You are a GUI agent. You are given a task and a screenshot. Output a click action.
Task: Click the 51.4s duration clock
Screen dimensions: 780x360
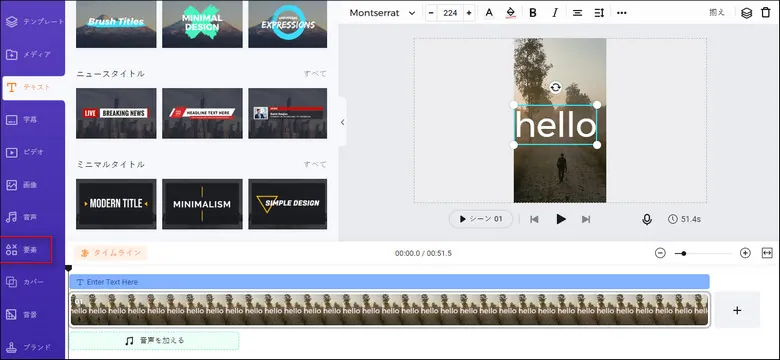tap(684, 219)
